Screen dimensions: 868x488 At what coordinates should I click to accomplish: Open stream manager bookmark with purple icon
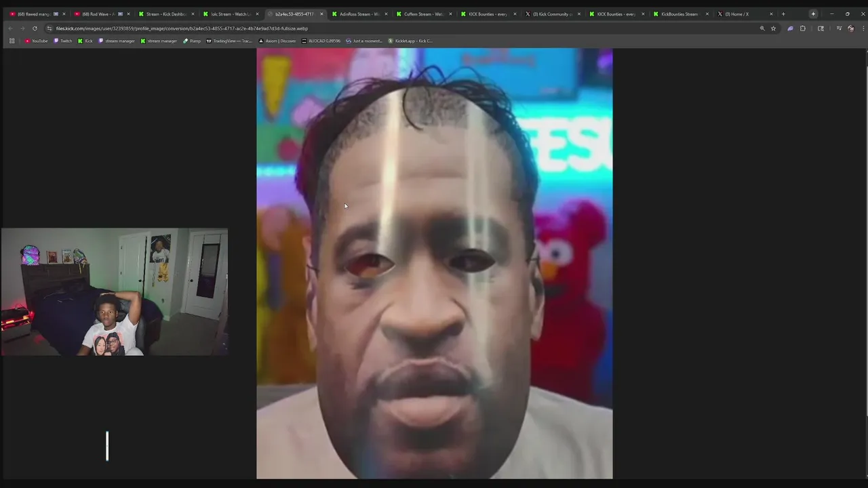(x=117, y=41)
